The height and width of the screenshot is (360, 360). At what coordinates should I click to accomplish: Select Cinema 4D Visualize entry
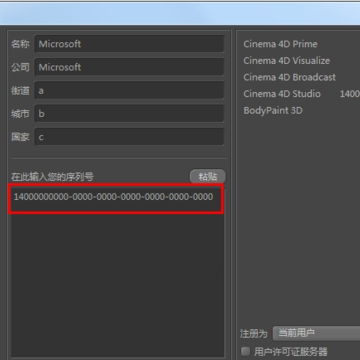coord(287,61)
